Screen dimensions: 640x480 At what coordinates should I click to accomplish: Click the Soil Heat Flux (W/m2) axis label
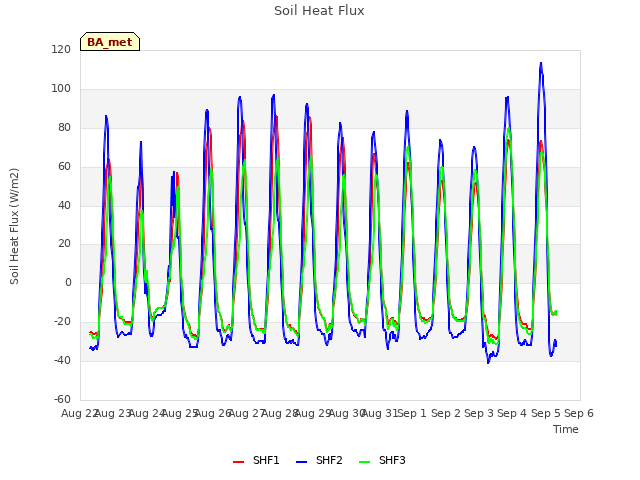point(14,226)
